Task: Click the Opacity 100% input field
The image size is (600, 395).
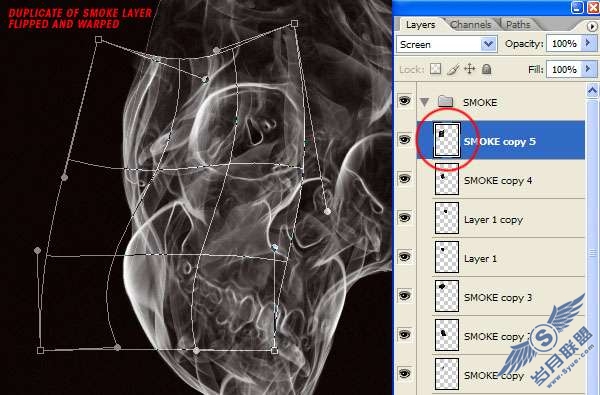Action: (x=564, y=44)
